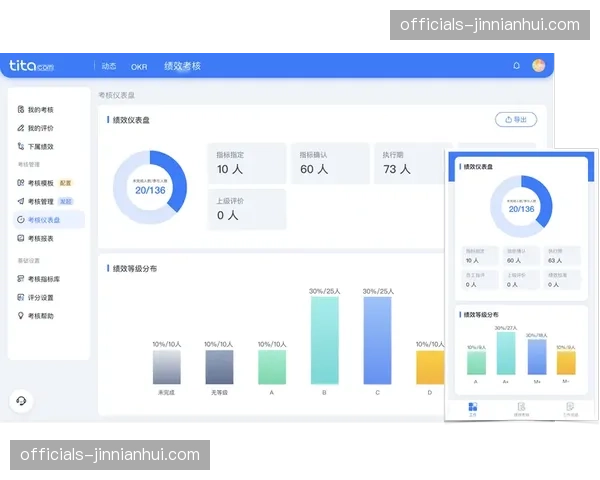This screenshot has height=480, width=600.
Task: Open 考核指标库 settings
Action: coord(42,279)
